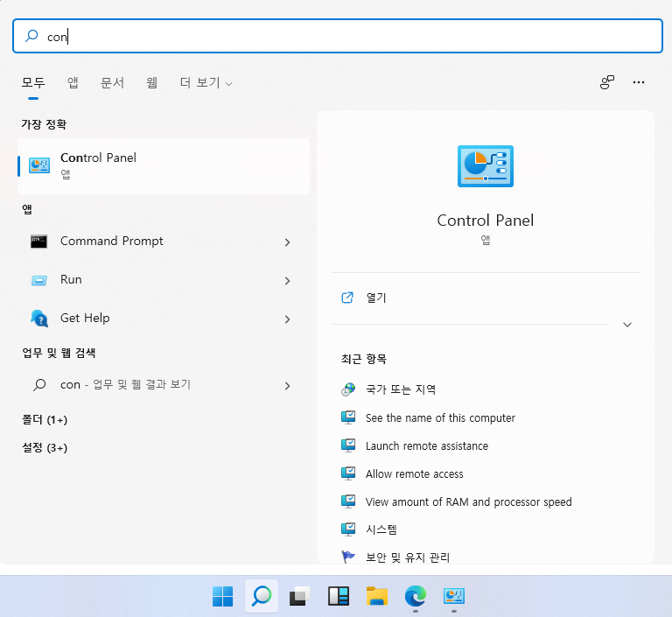Expand more actions chevron in preview pane
Viewport: 672px width, 617px height.
point(627,325)
